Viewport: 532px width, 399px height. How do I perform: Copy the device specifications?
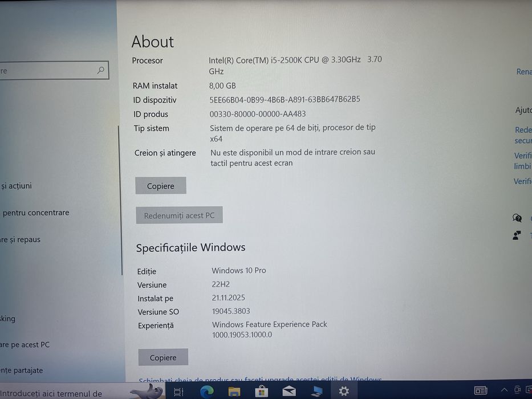pos(161,186)
